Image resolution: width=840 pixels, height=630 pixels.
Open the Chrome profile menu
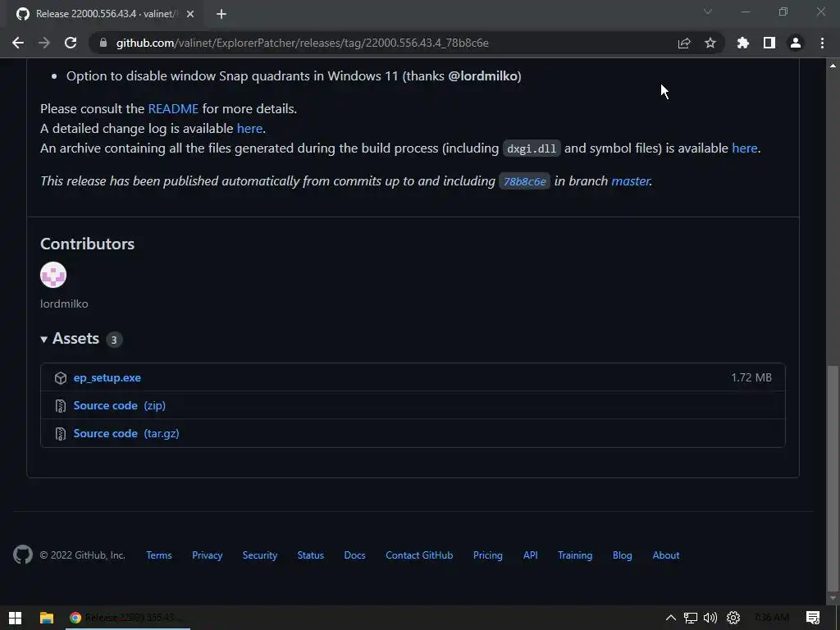(x=795, y=43)
